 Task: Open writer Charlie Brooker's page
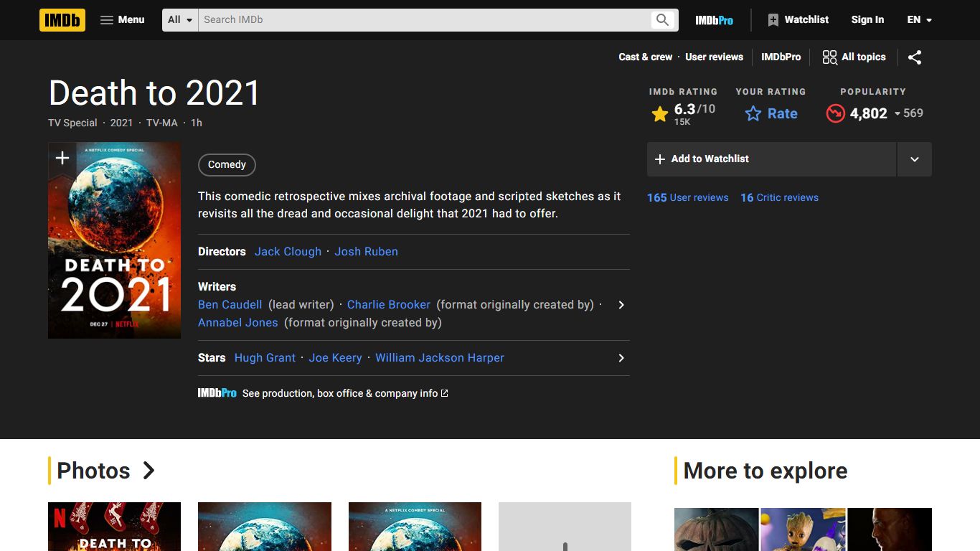coord(389,305)
